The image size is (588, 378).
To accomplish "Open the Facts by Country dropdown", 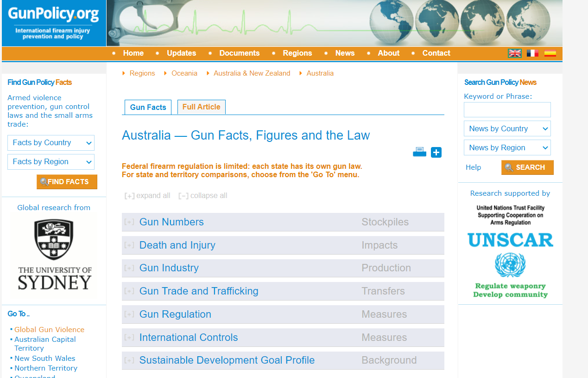I will [51, 143].
